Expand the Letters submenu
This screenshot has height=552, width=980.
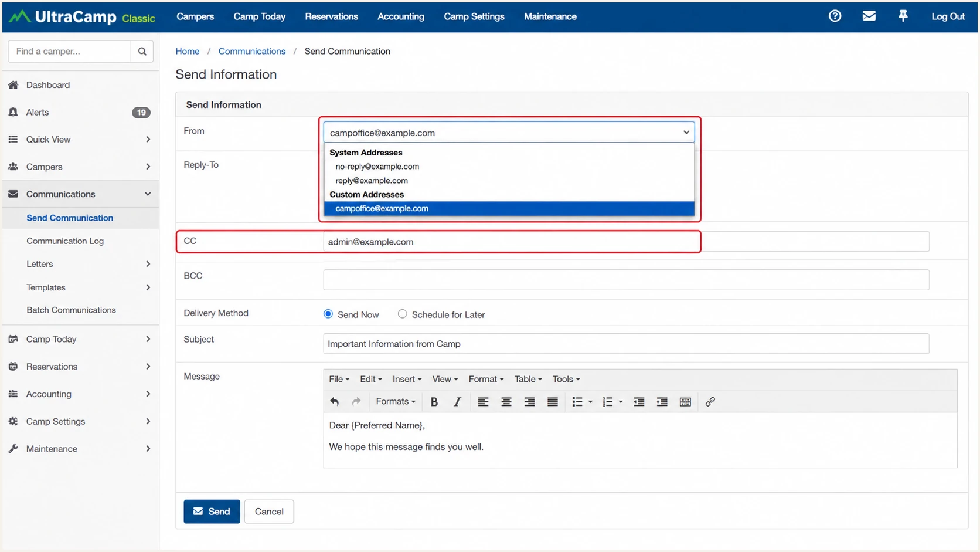click(x=148, y=264)
